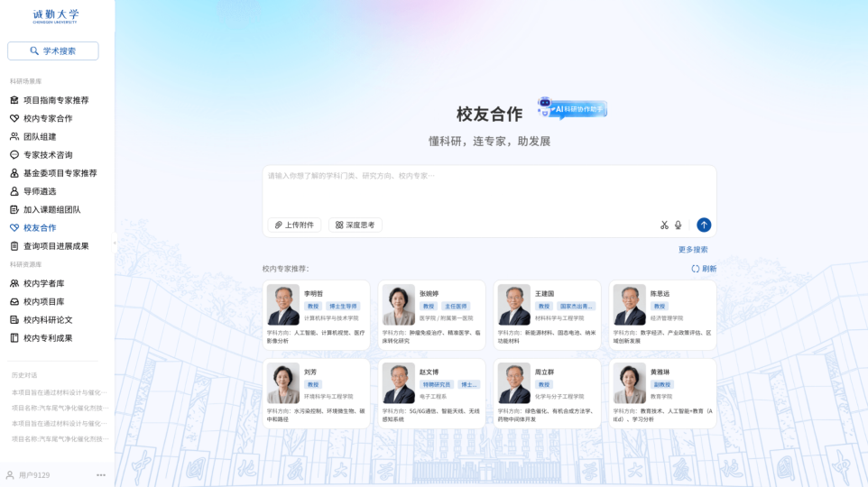868x487 pixels.
Task: Select 导师遴选 in the sidebar
Action: pyautogui.click(x=40, y=191)
